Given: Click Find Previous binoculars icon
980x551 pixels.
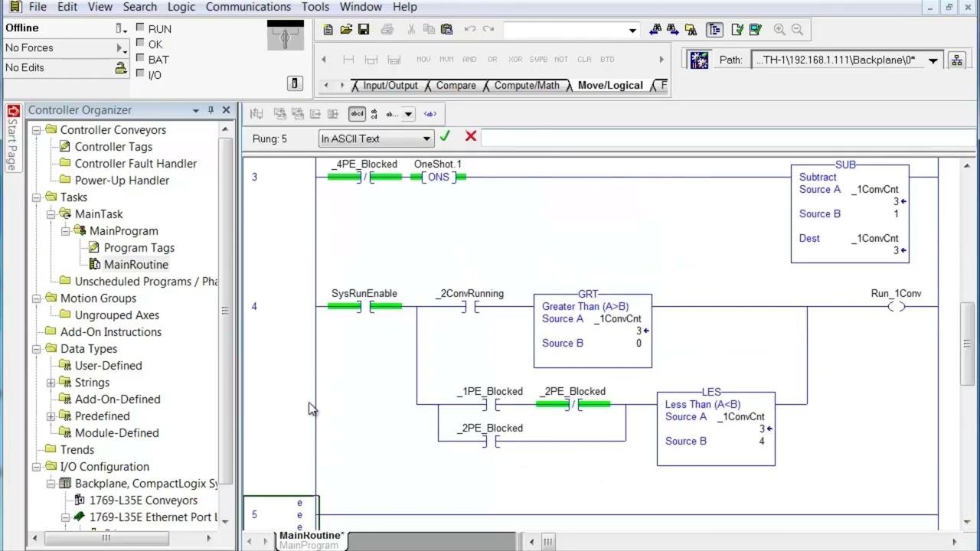Looking at the screenshot, I should pyautogui.click(x=655, y=30).
